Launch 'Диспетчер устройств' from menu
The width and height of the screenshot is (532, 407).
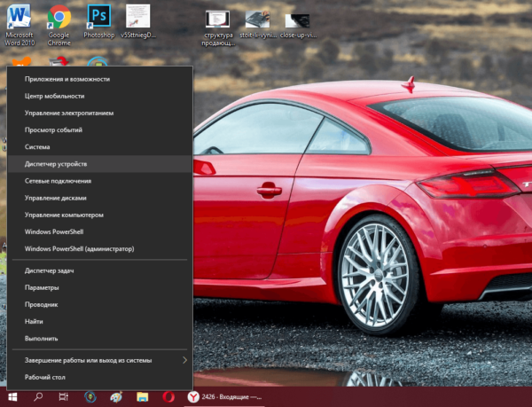(100, 164)
